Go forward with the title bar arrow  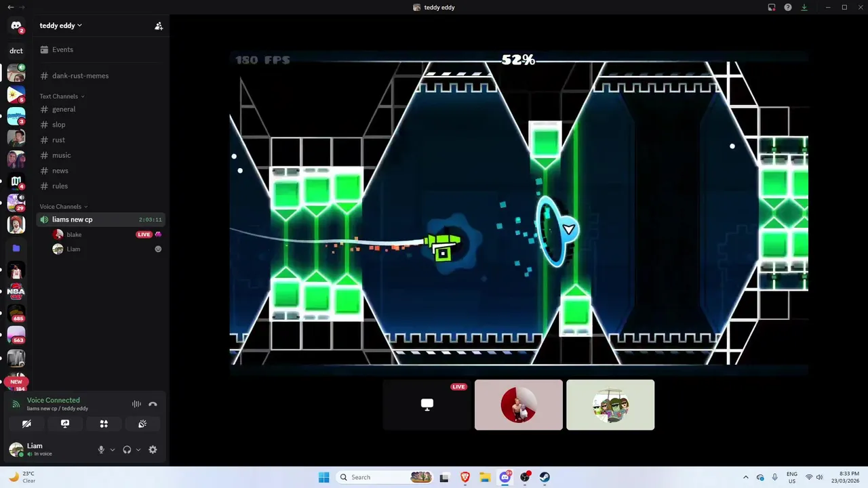(x=22, y=7)
